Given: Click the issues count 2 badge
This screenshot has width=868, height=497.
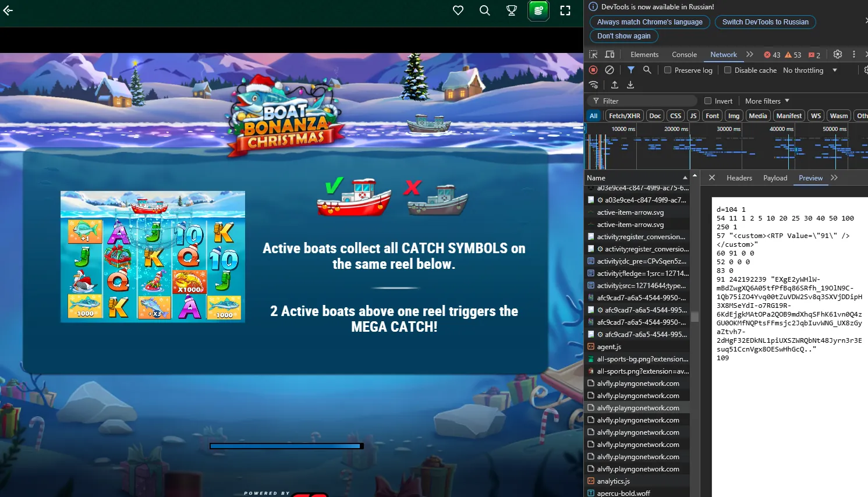Looking at the screenshot, I should [814, 55].
